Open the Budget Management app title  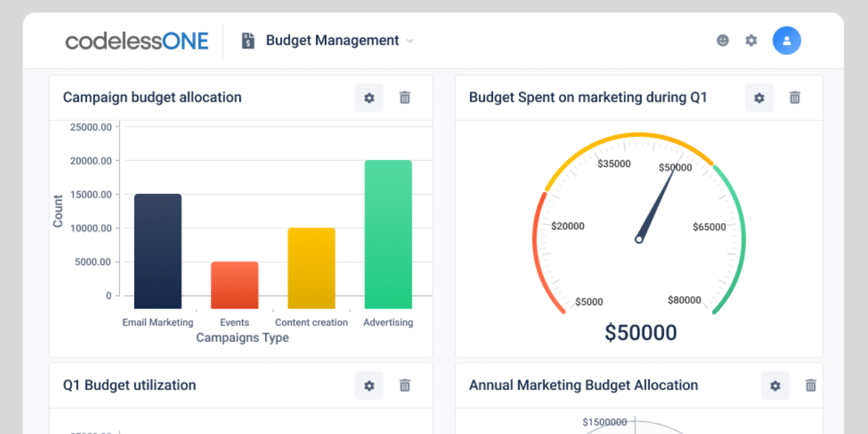pyautogui.click(x=332, y=41)
